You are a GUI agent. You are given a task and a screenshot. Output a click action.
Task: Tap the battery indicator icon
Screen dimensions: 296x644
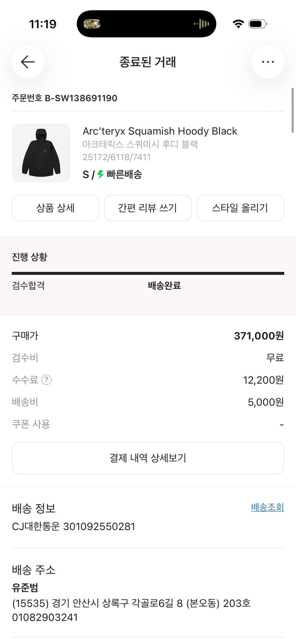(257, 24)
